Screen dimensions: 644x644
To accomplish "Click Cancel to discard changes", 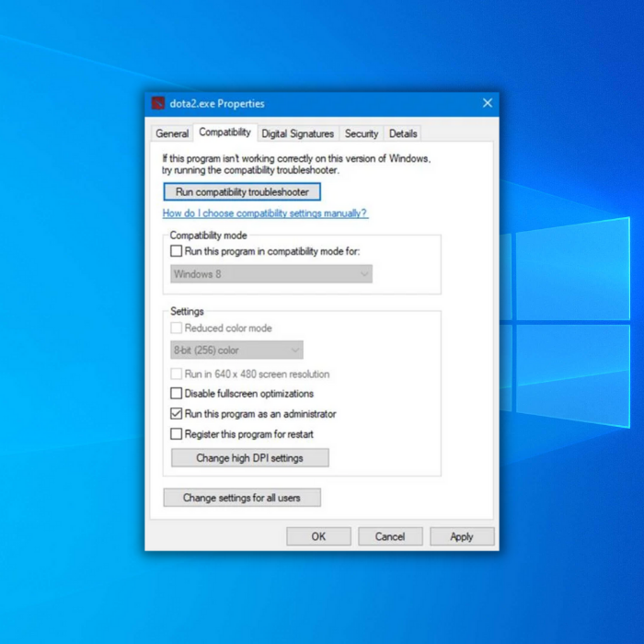I will tap(390, 536).
